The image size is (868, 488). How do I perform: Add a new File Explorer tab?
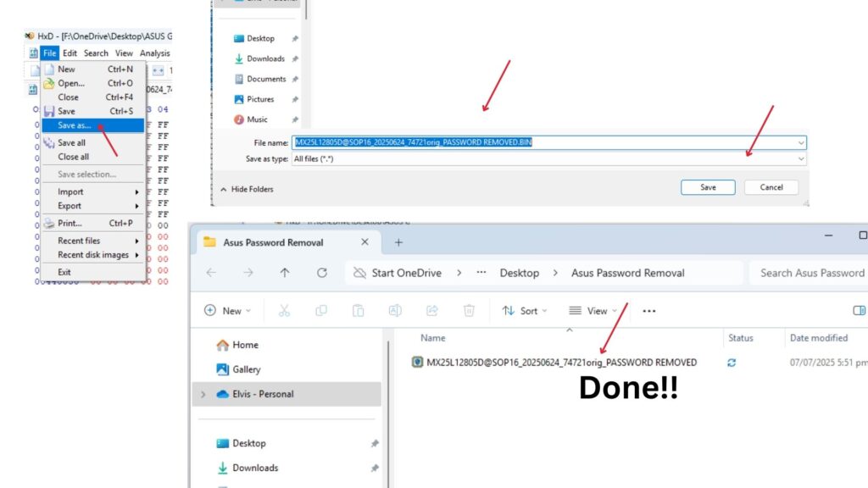click(398, 242)
